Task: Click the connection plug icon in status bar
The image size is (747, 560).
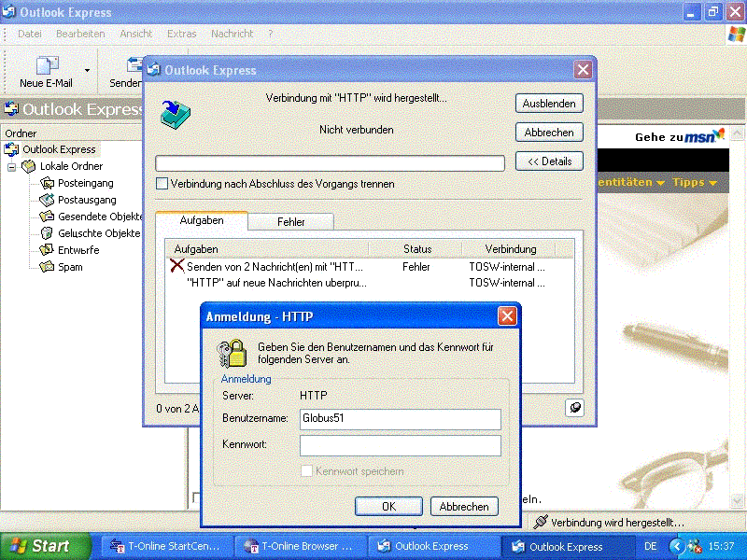Action: 541,522
